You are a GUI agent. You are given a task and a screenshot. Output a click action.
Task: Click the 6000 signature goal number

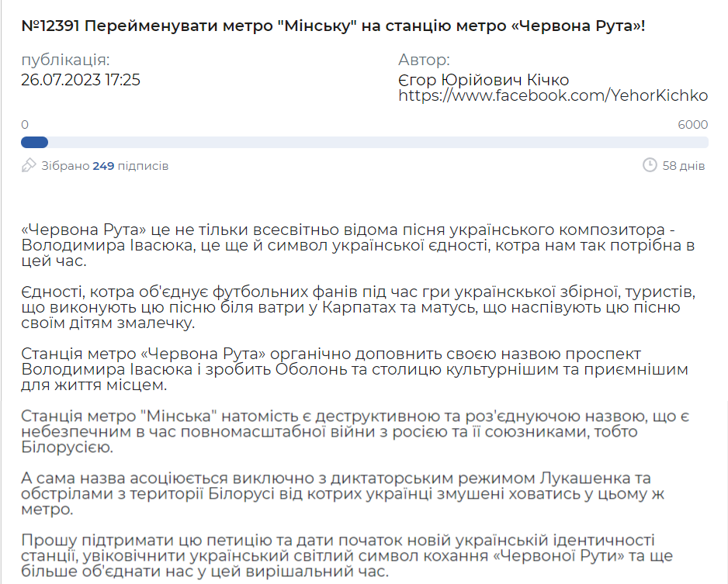click(x=692, y=125)
